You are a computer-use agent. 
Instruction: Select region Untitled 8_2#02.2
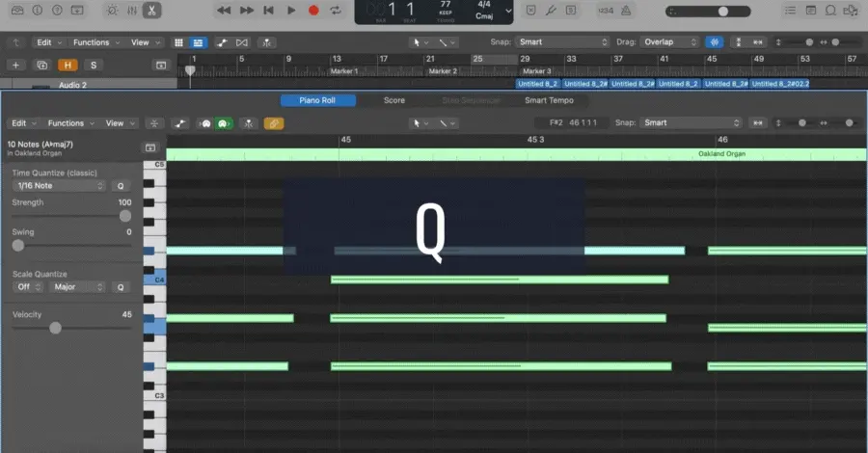pos(780,84)
